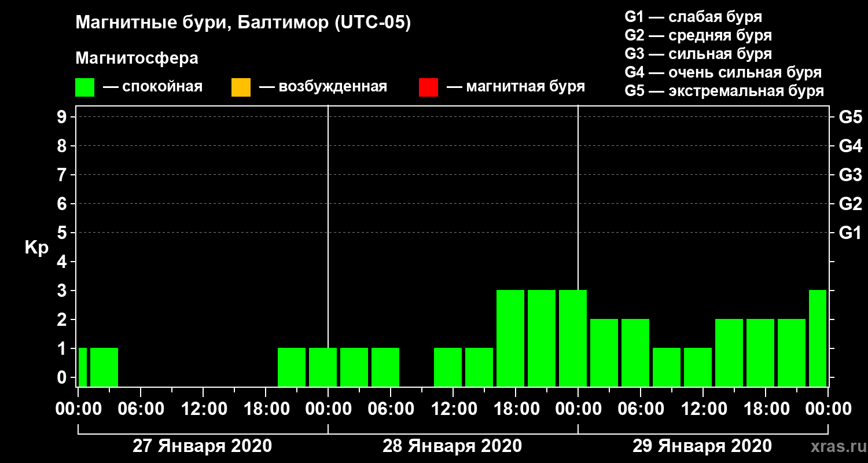Click the 18:00 time label on 28 January
Screen dimensions: 868x463
516,409
